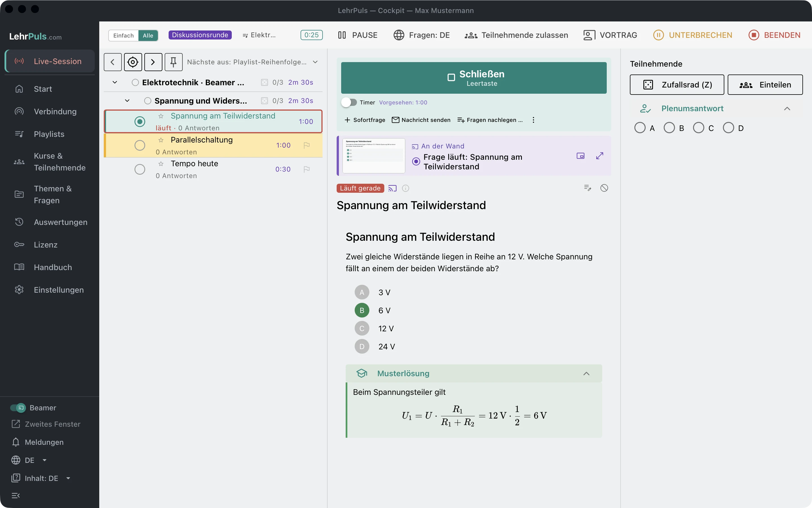
Task: Toggle the Timer switch
Action: point(349,102)
